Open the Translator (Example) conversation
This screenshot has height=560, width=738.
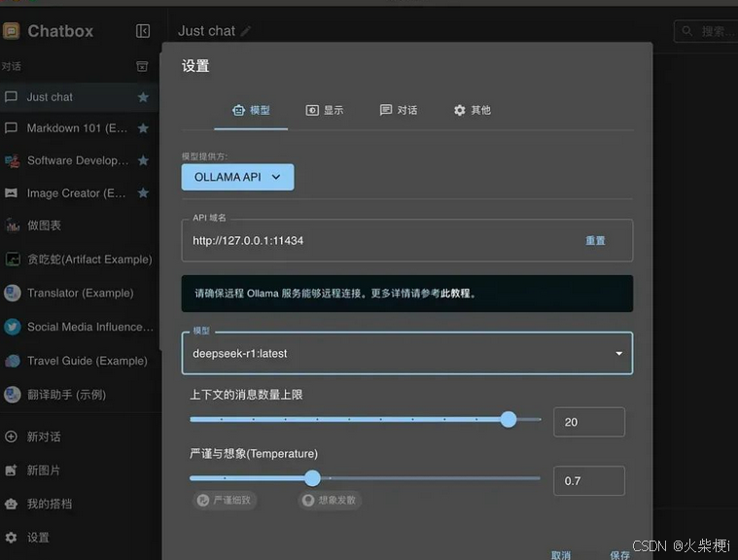point(79,293)
